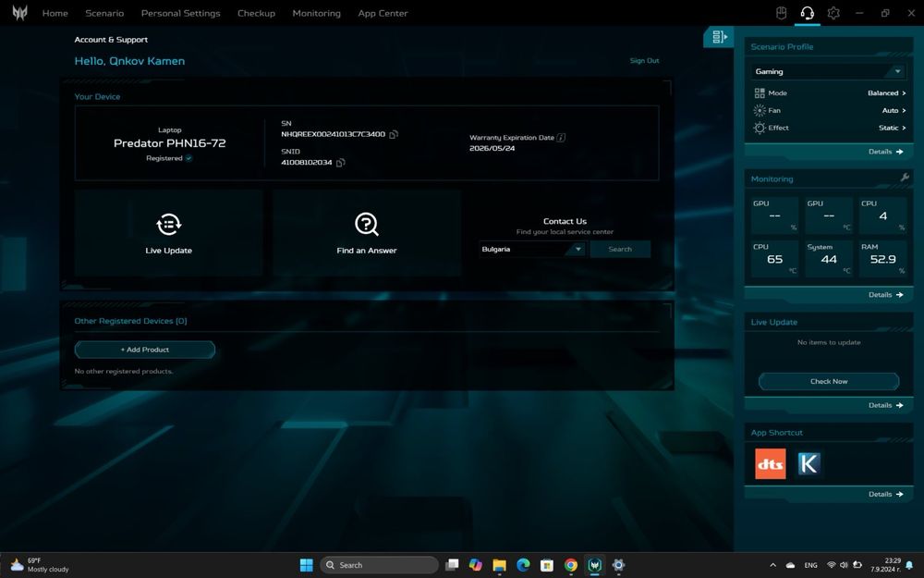Open Personal Settings tab
Image resolution: width=924 pixels, height=578 pixels.
point(180,13)
